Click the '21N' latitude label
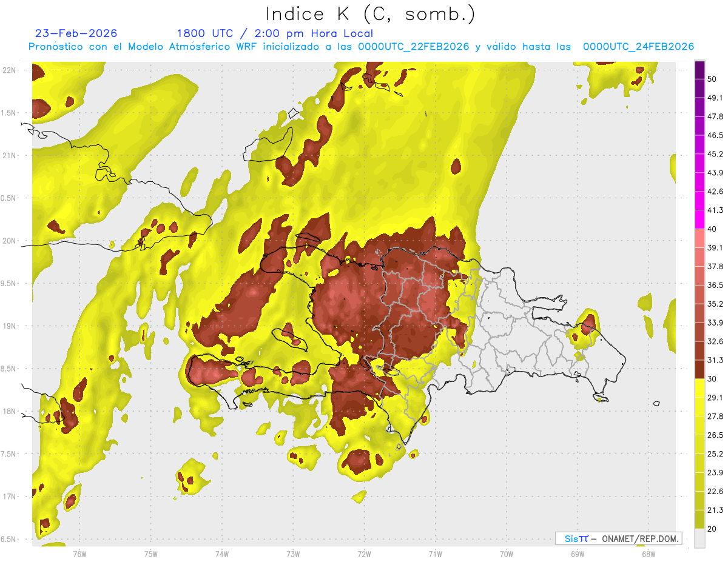728x562 pixels. click(9, 155)
